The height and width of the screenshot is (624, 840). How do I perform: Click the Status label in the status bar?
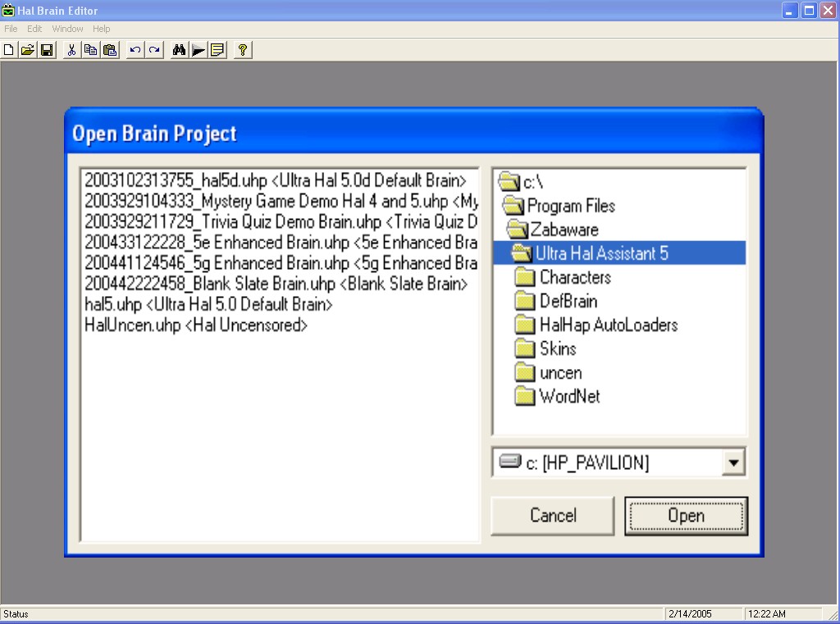[16, 614]
